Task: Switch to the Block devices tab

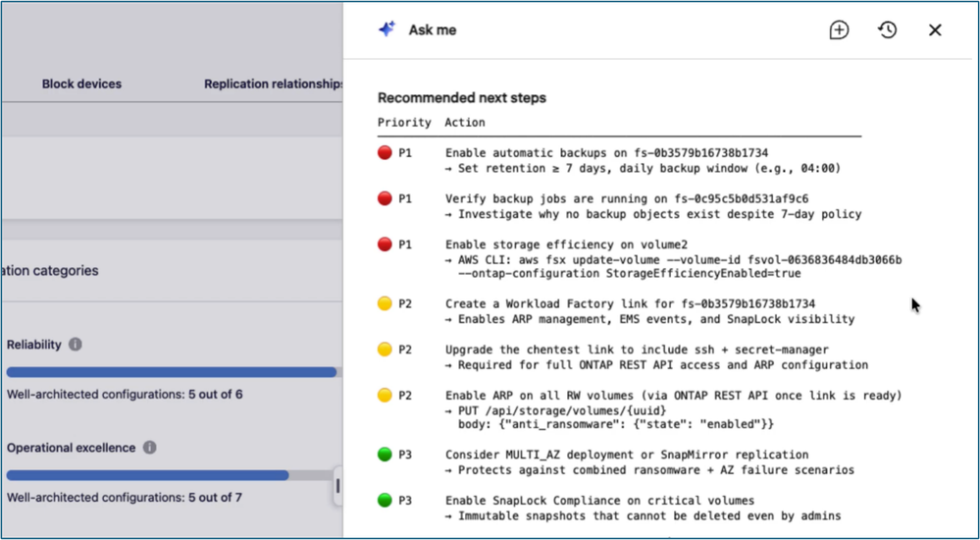Action: 81,83
